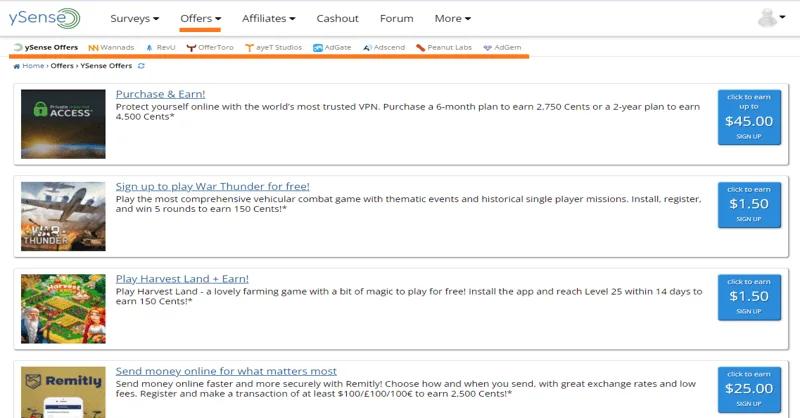Image resolution: width=800 pixels, height=418 pixels.
Task: Click the $45.00 sign up button
Action: [749, 117]
